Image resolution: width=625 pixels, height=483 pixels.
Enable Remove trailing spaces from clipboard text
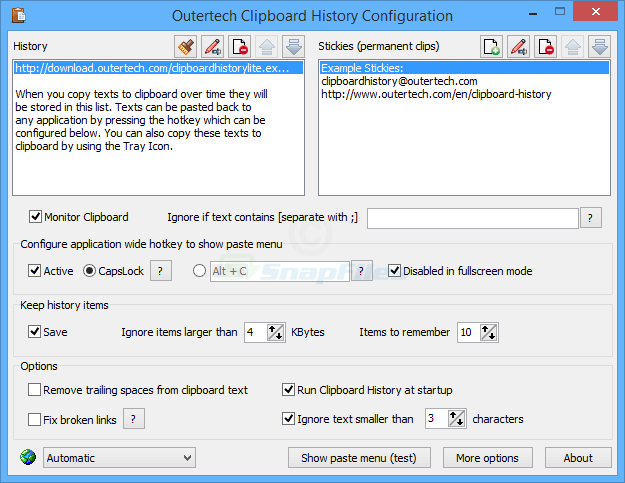point(36,390)
